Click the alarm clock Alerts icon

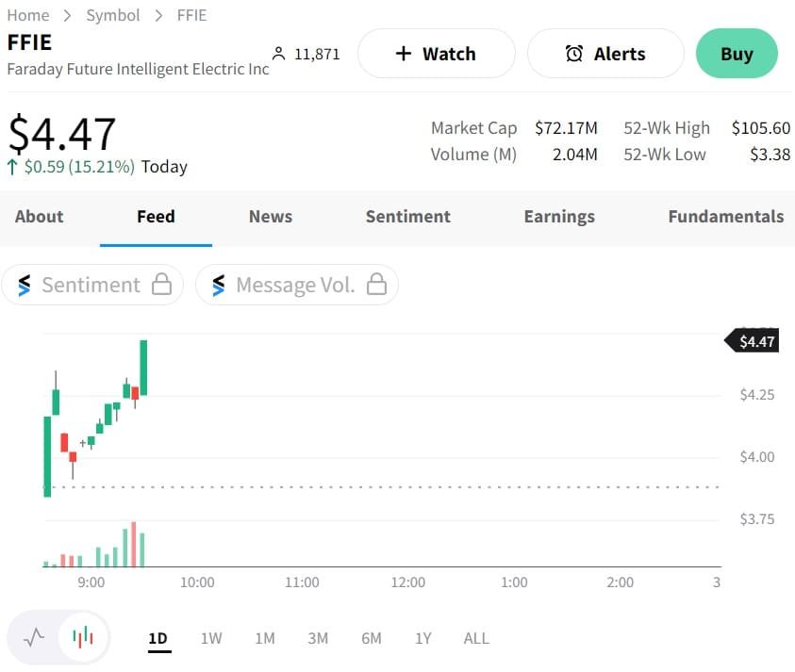tap(573, 54)
